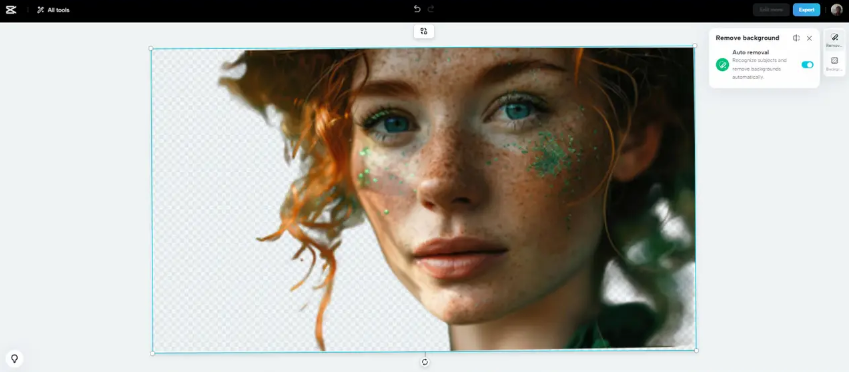Select the portrait image on canvas
Screen dimensions: 849x372
point(423,200)
